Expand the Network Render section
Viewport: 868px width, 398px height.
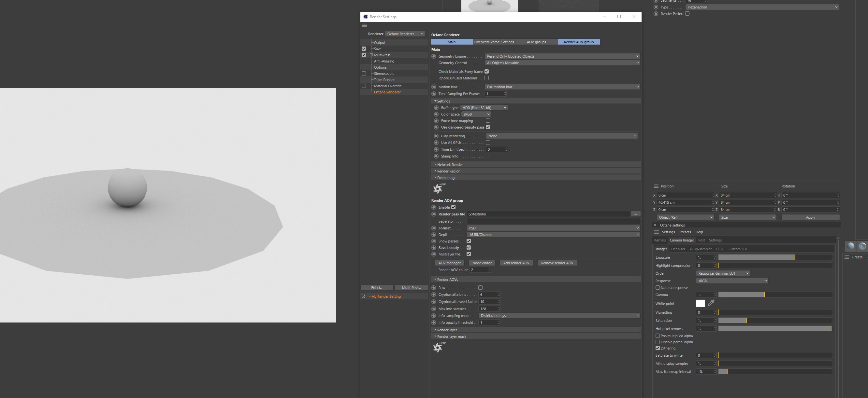pos(536,165)
